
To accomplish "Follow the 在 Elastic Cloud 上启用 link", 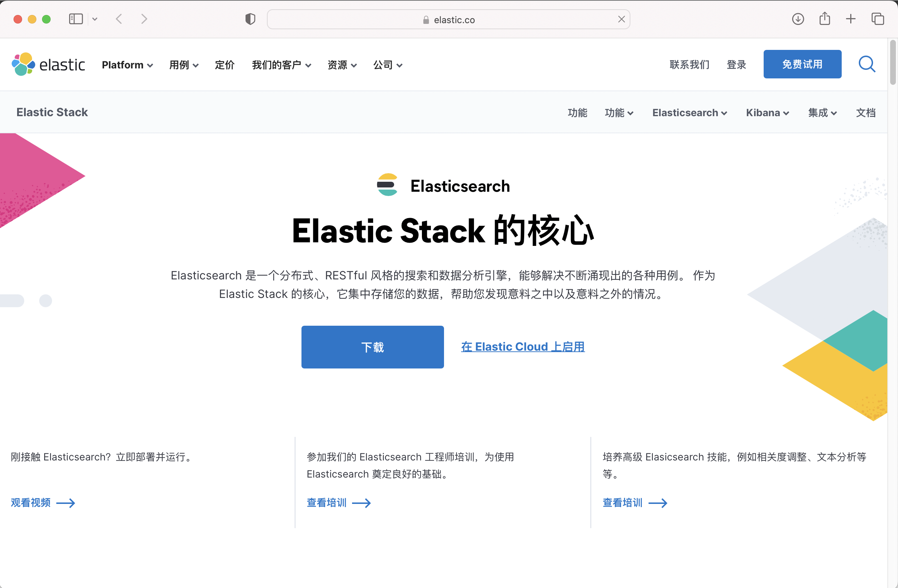I will click(522, 346).
